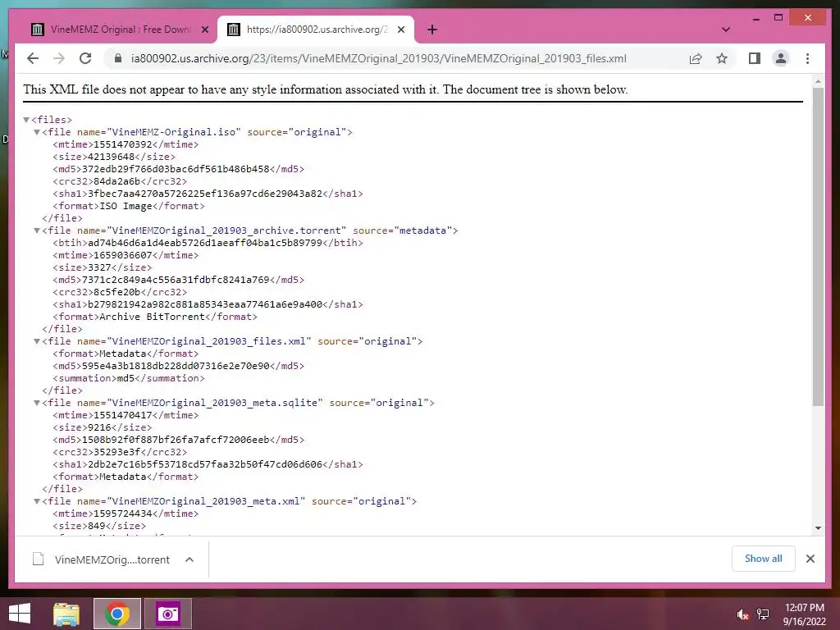Image resolution: width=840 pixels, height=630 pixels.
Task: Collapse the meta.sqlite file node
Action: (37, 403)
